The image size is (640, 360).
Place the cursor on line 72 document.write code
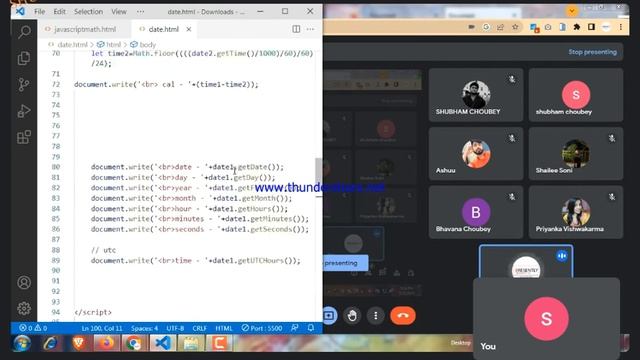tap(166, 84)
